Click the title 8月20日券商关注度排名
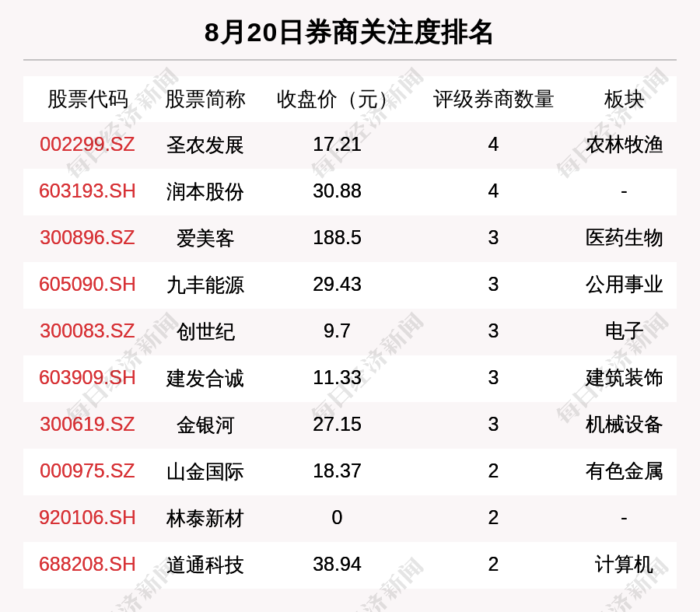Viewport: 700px width, 612px height. pyautogui.click(x=348, y=33)
